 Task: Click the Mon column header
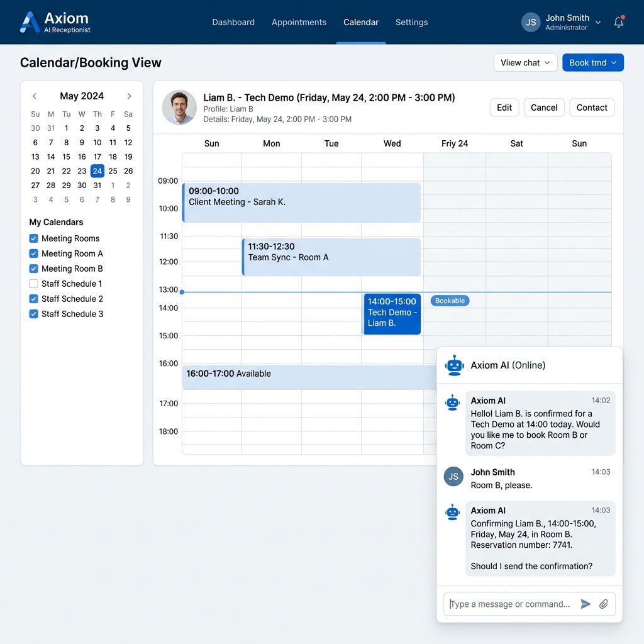point(272,143)
